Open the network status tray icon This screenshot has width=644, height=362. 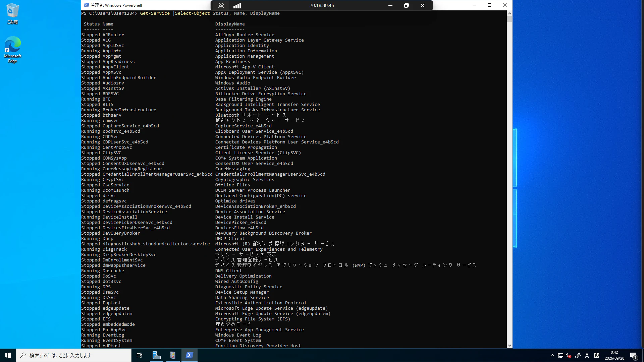point(560,355)
